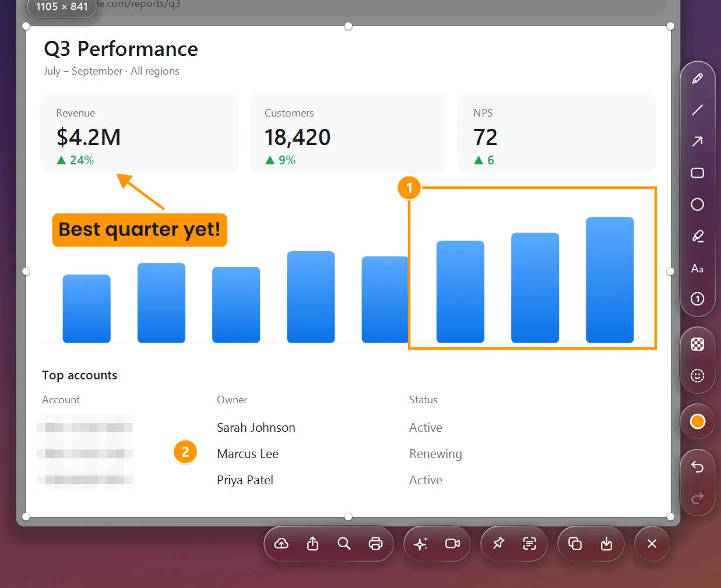721x588 pixels.
Task: Click the 1105 × 841 size label
Action: pyautogui.click(x=62, y=7)
